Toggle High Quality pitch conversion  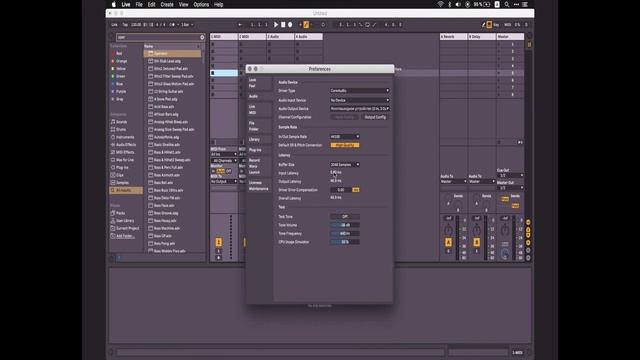pos(345,145)
